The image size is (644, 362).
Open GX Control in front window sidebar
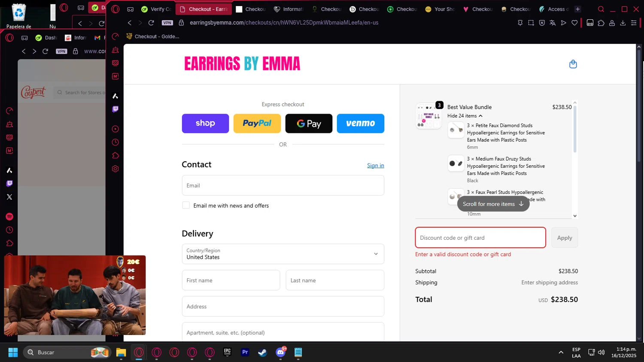pyautogui.click(x=115, y=37)
